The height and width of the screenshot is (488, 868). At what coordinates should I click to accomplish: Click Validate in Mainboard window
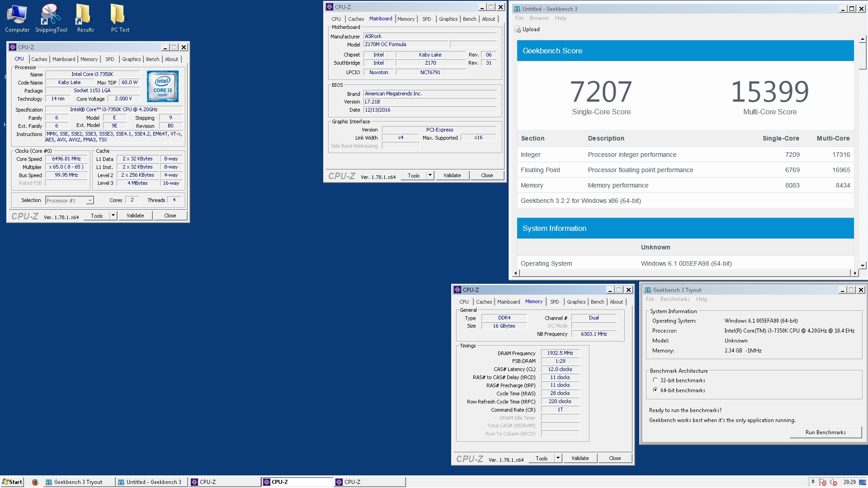[x=452, y=175]
